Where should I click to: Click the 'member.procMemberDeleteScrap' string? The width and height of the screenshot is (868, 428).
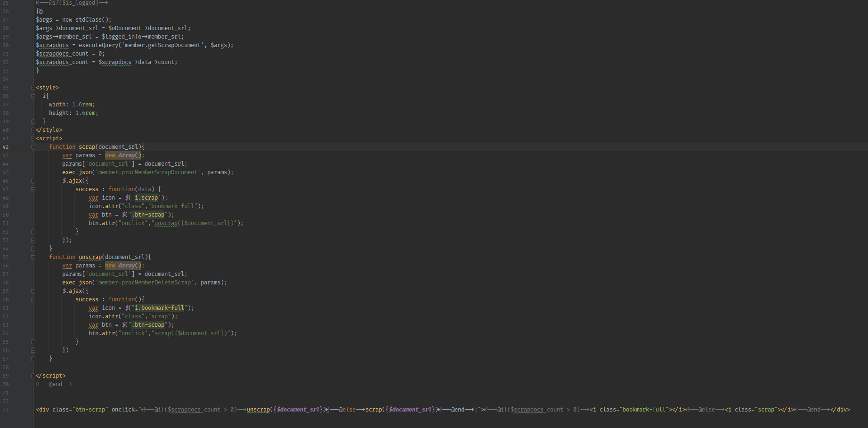coord(145,283)
